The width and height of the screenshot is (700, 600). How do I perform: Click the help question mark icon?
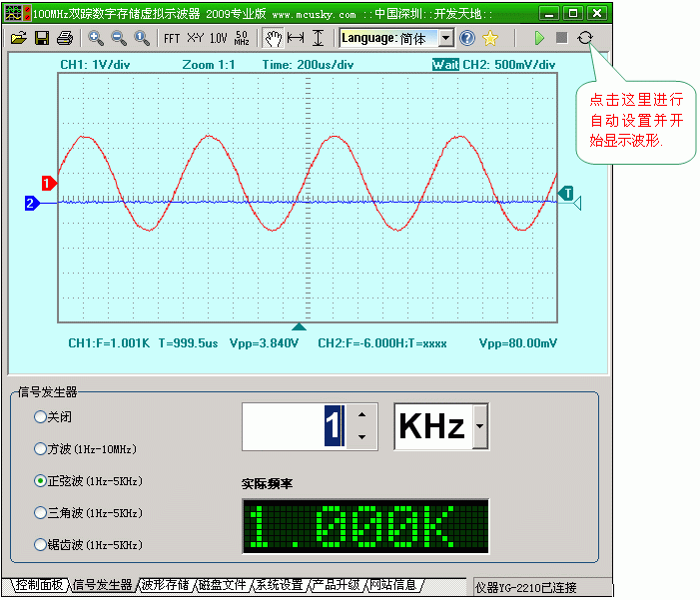point(466,38)
